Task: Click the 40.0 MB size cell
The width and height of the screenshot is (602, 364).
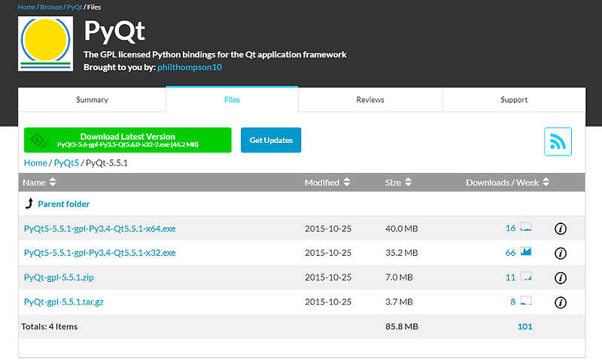Action: pos(401,229)
